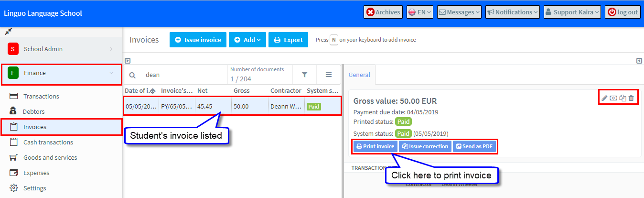Toggle the right panel collapse arrow

[x=639, y=61]
